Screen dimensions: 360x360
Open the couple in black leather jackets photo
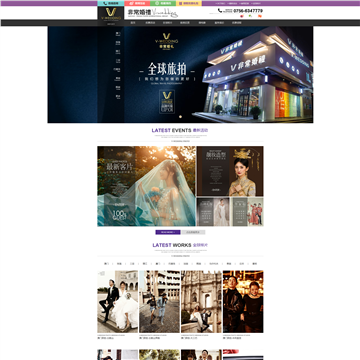243,301
